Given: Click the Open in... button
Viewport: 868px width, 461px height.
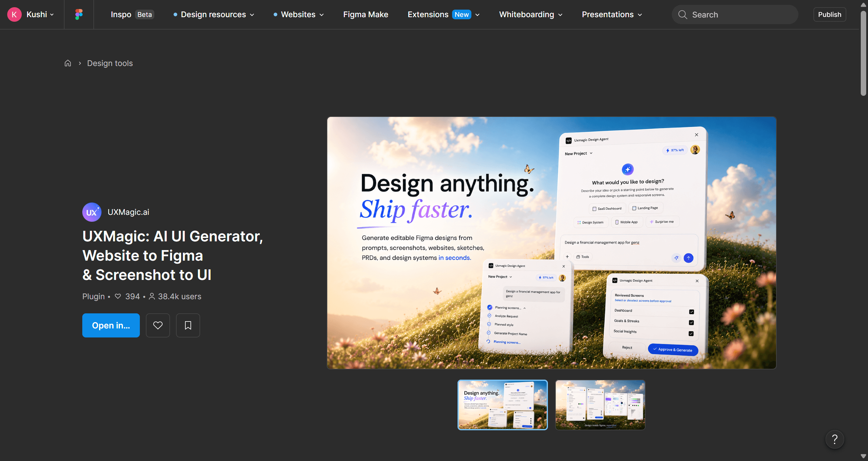Looking at the screenshot, I should pyautogui.click(x=111, y=325).
